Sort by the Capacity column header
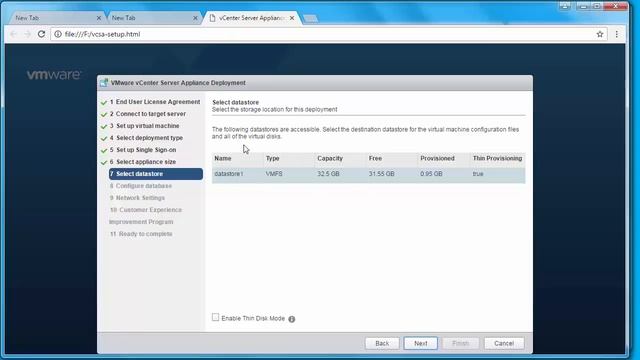The image size is (640, 360). [x=340, y=158]
